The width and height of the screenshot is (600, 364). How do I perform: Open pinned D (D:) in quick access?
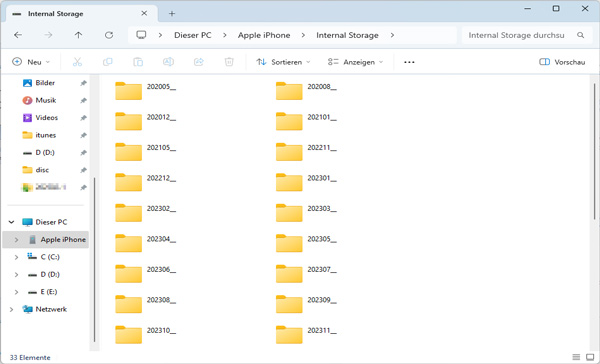pyautogui.click(x=45, y=153)
